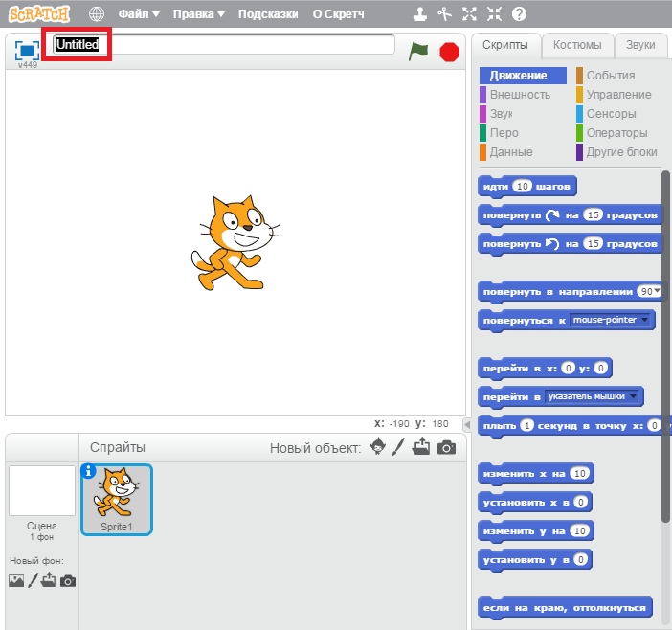Select the Другие блоки category

(616, 152)
